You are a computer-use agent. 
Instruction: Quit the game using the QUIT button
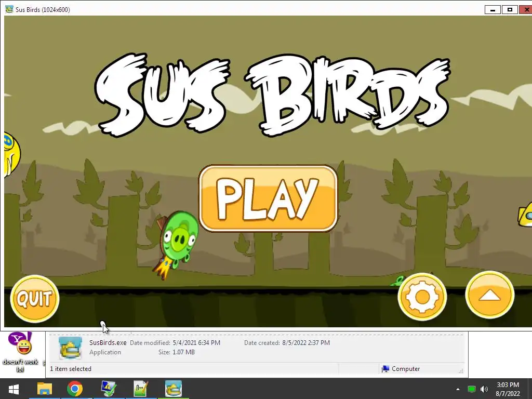click(x=35, y=299)
